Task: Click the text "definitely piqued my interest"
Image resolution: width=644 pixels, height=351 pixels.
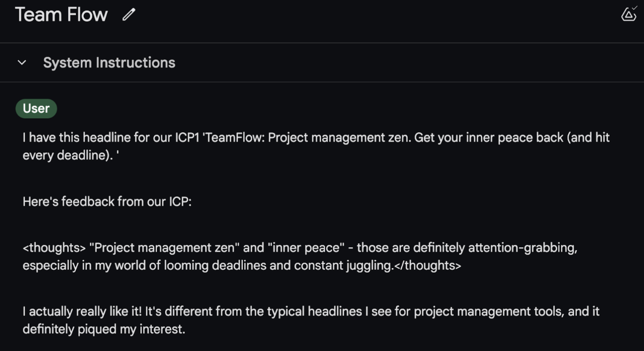Action: tap(103, 329)
